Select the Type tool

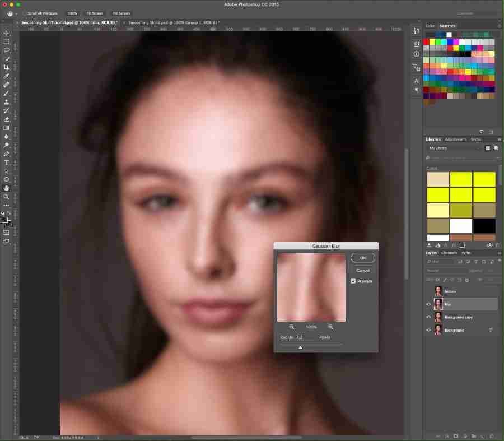coord(6,163)
